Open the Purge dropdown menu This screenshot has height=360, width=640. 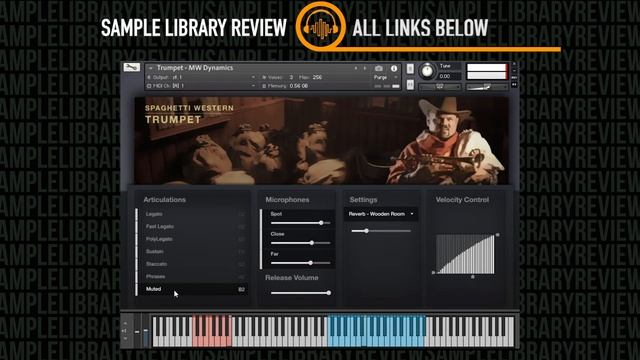[x=385, y=77]
